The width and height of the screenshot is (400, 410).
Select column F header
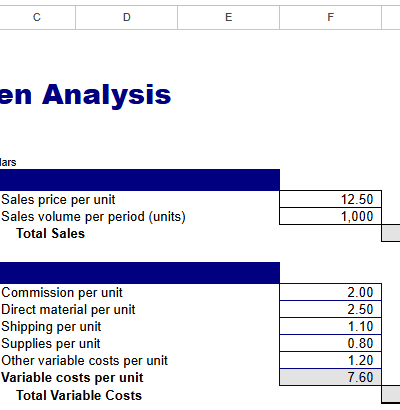[330, 17]
